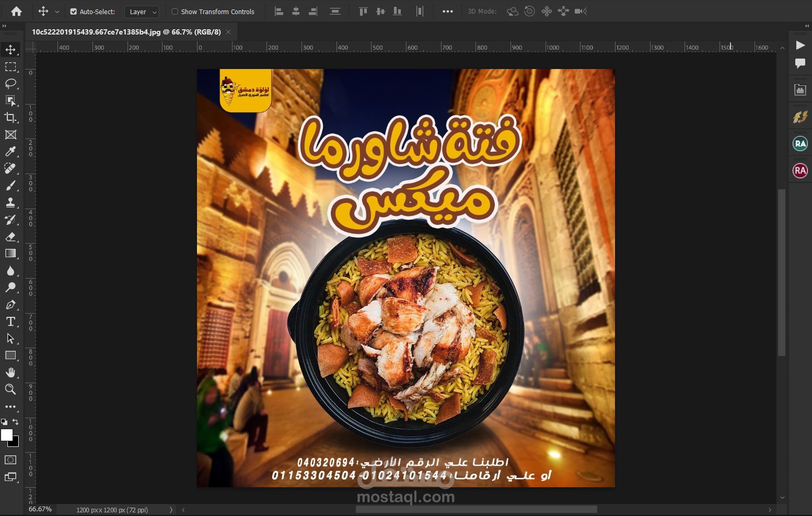Select the Frame tool
The width and height of the screenshot is (812, 516).
[10, 135]
